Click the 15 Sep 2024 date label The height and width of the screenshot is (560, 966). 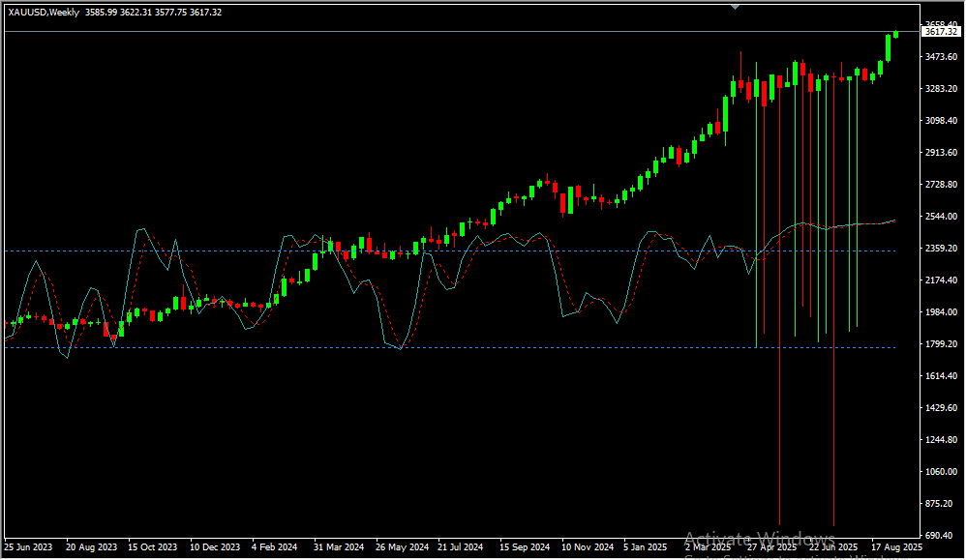coord(525,546)
